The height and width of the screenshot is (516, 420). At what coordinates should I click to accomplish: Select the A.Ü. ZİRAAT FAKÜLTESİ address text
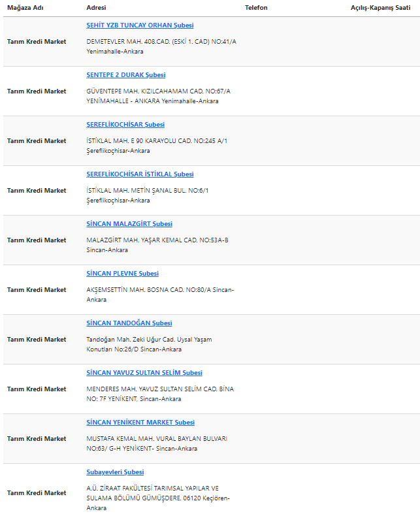158,498
